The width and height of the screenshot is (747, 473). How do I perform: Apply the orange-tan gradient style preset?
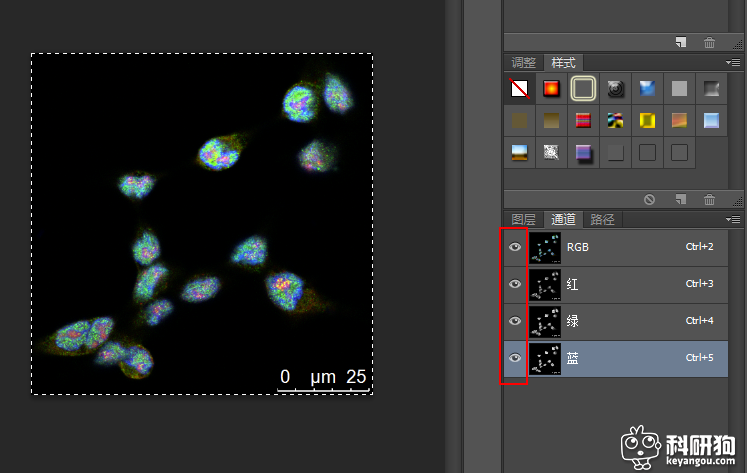point(679,121)
